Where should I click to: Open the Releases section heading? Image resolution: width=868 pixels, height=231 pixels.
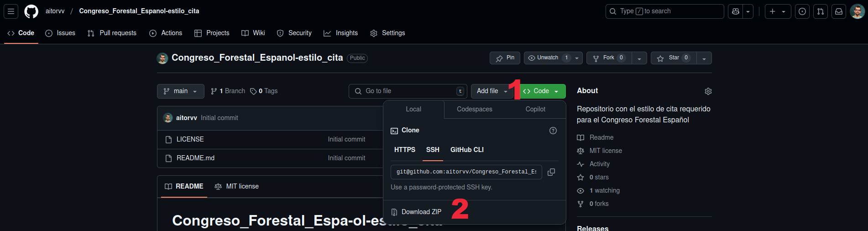pos(592,228)
